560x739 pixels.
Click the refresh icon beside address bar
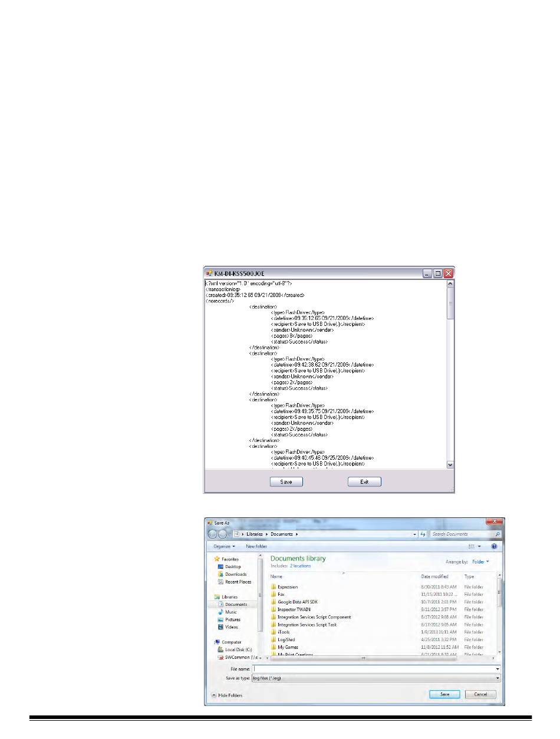[x=423, y=534]
